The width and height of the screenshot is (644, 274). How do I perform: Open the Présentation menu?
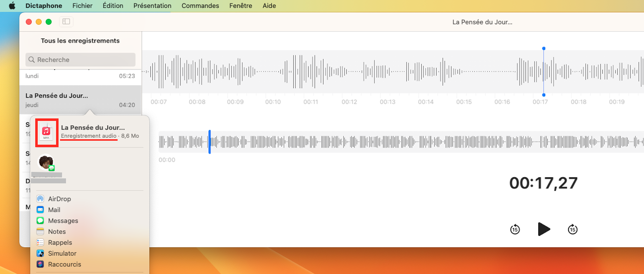pos(152,6)
